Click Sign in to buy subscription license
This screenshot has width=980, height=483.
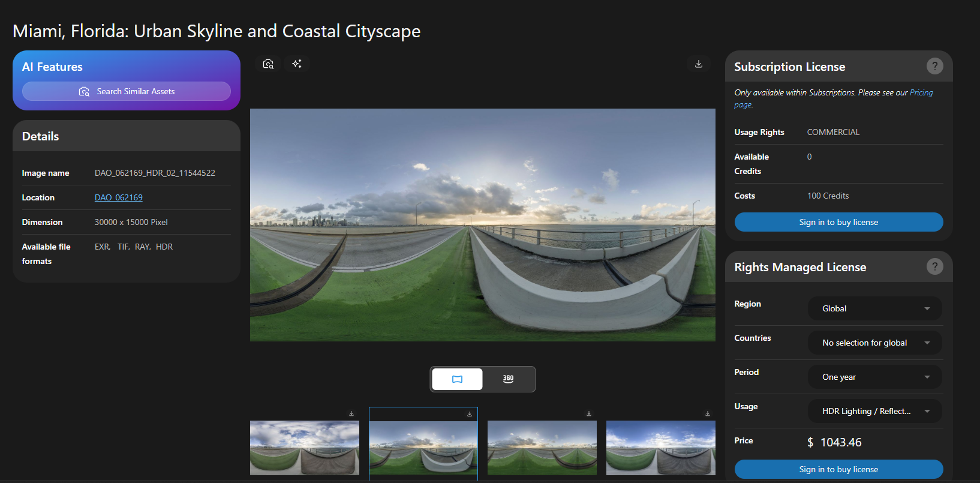pyautogui.click(x=838, y=222)
